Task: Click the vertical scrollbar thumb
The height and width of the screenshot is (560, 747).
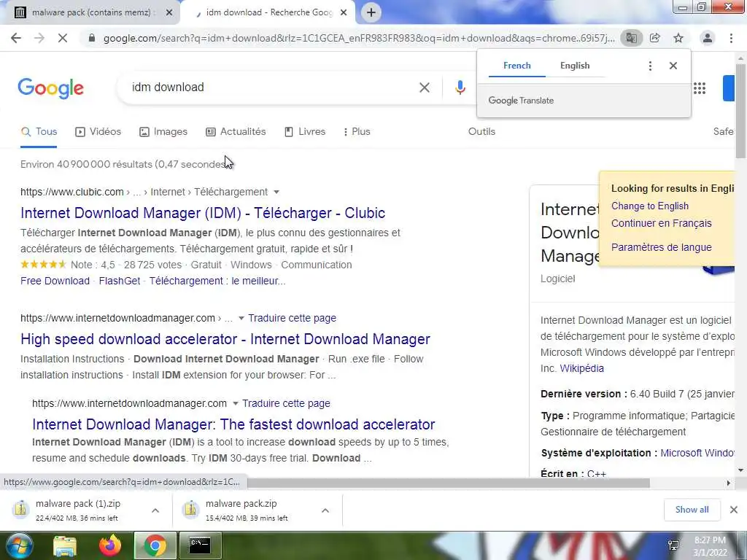Action: pyautogui.click(x=741, y=111)
